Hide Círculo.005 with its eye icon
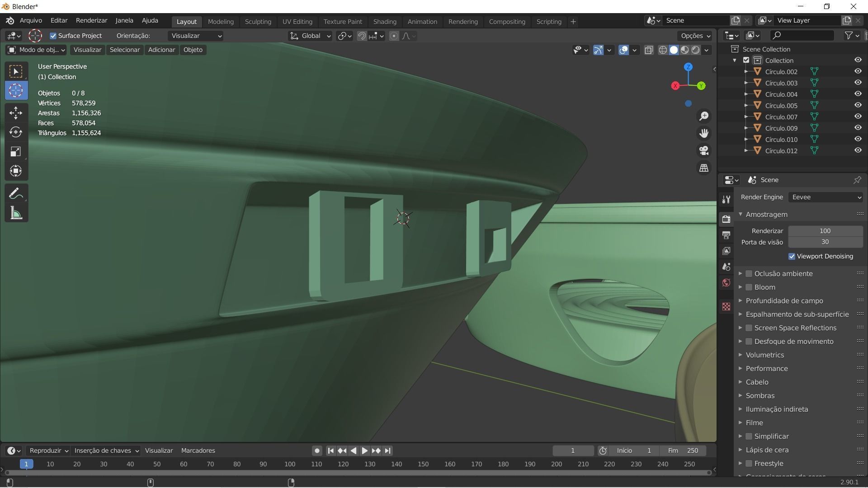Screen dimensions: 868x488 858,105
